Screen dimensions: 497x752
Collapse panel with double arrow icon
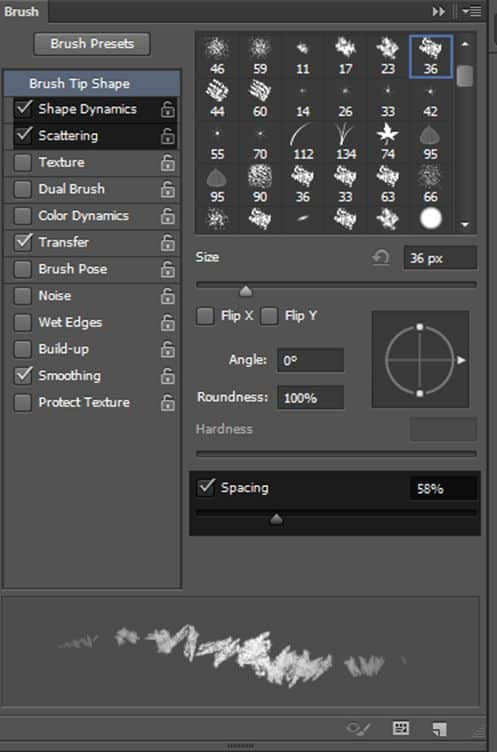[x=438, y=11]
